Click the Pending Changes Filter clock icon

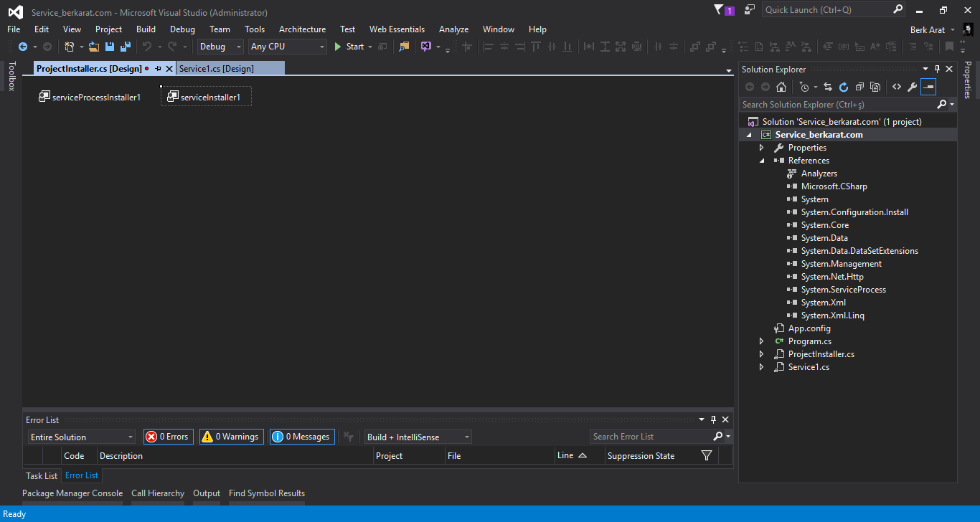click(x=804, y=87)
